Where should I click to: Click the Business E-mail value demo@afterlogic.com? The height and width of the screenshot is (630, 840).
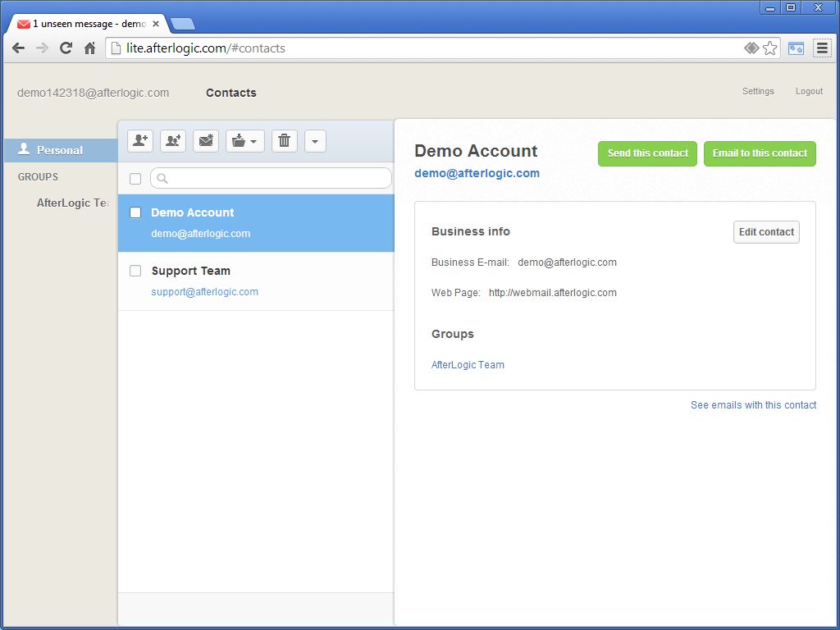[x=568, y=262]
